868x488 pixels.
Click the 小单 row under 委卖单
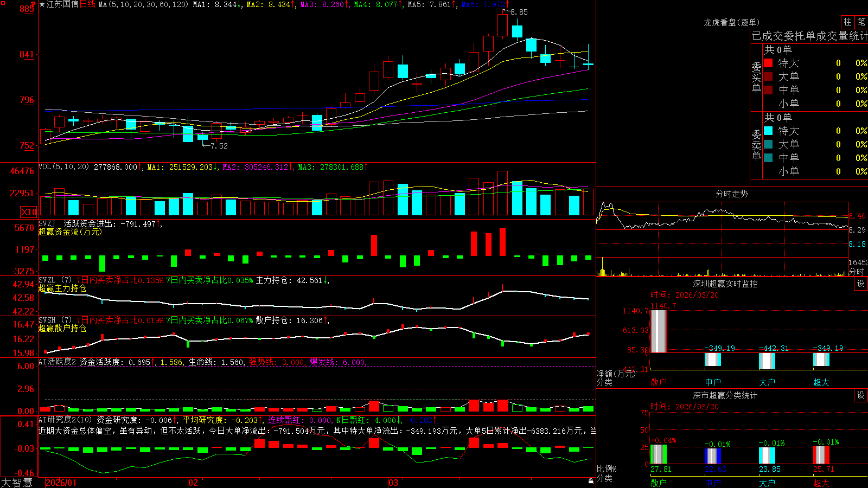tap(815, 171)
